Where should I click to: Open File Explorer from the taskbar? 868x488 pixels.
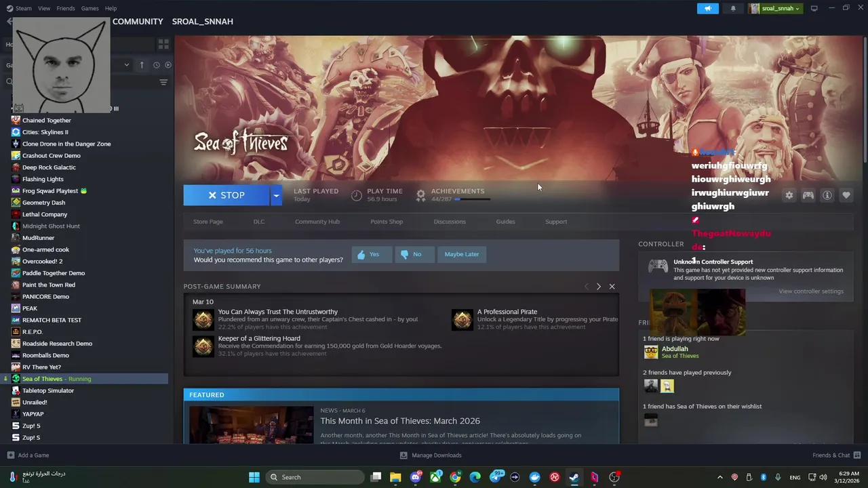[395, 477]
